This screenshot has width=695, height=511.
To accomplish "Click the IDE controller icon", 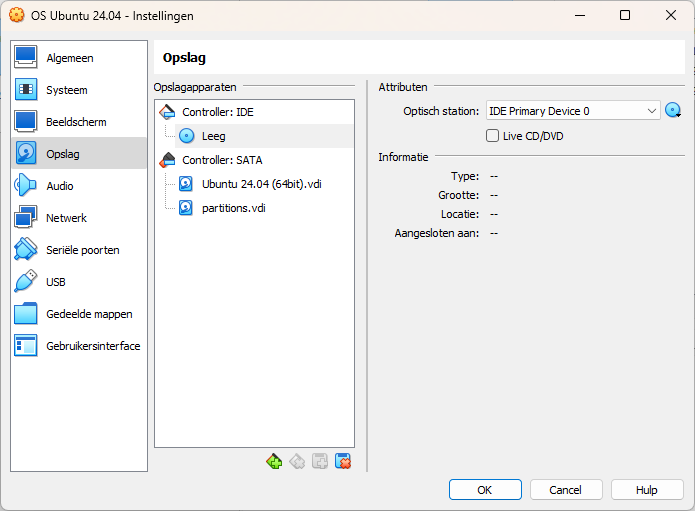I will click(167, 112).
